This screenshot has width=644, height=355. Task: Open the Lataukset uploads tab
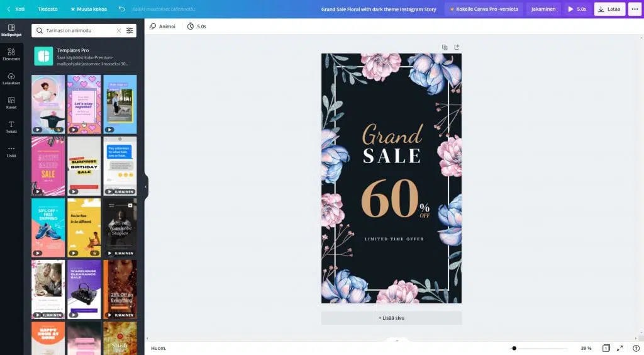point(11,79)
